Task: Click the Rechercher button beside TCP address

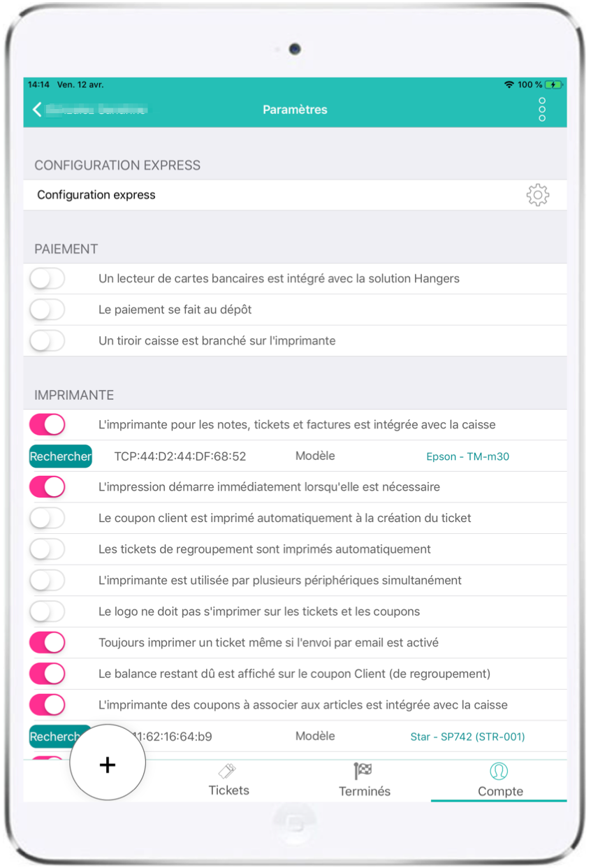Action: pyautogui.click(x=61, y=456)
